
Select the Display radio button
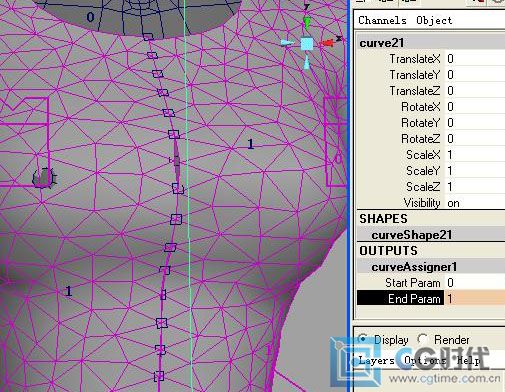point(363,339)
